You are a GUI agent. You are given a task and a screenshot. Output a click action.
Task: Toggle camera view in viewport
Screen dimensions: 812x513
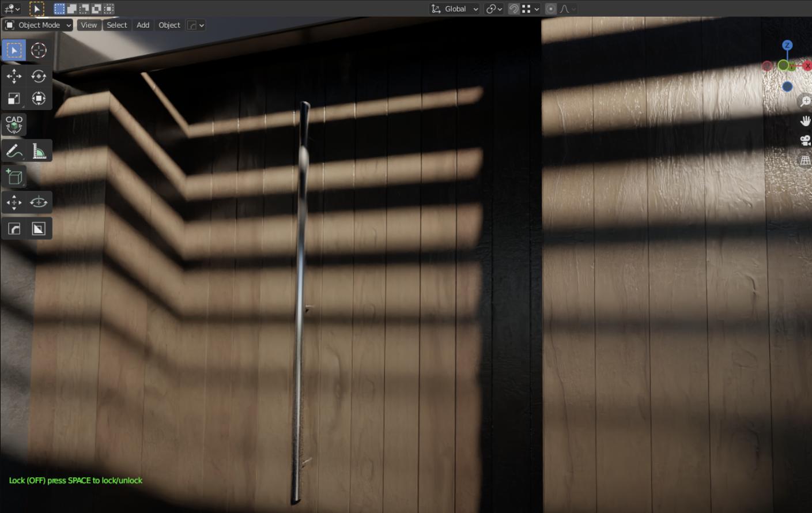click(805, 140)
